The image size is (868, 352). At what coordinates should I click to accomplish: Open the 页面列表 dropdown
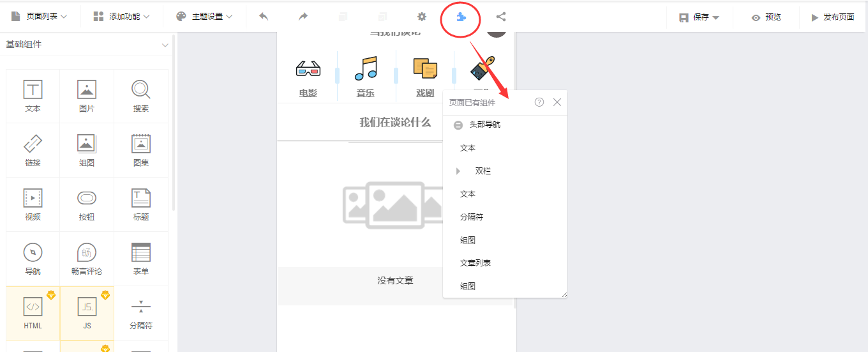pos(39,17)
